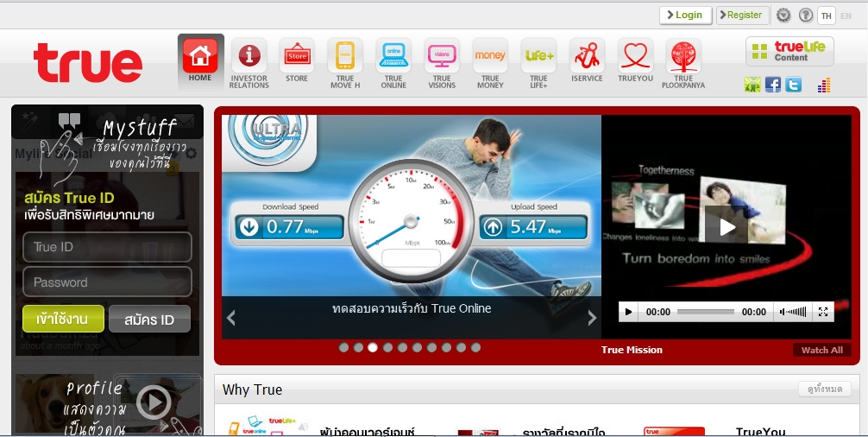Click the Login button
The height and width of the screenshot is (437, 868).
click(685, 16)
